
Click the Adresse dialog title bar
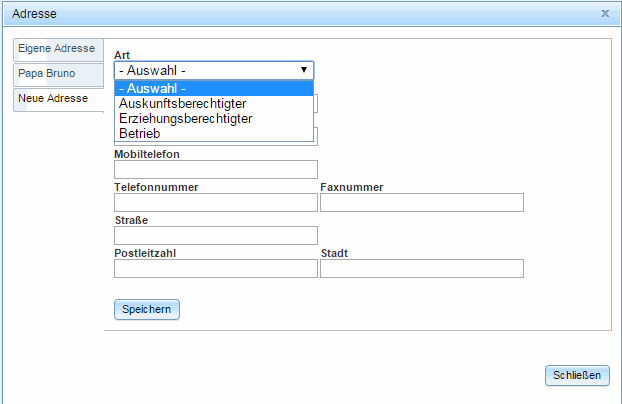click(300, 14)
